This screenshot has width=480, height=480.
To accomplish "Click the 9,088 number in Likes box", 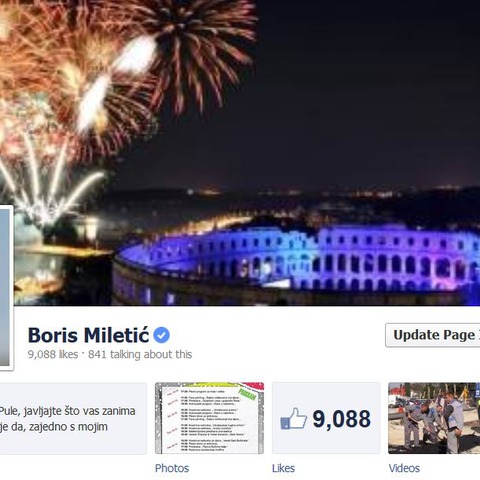I will coord(341,419).
